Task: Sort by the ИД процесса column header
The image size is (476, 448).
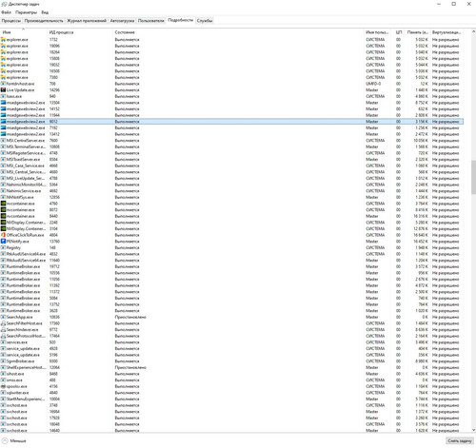Action: point(80,32)
